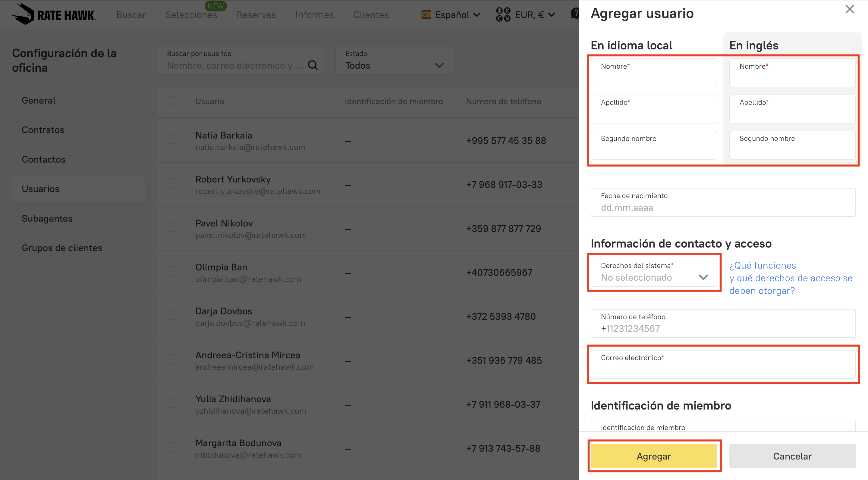Click the search magnifier icon
Viewport: 868px width, 480px height.
pos(313,65)
